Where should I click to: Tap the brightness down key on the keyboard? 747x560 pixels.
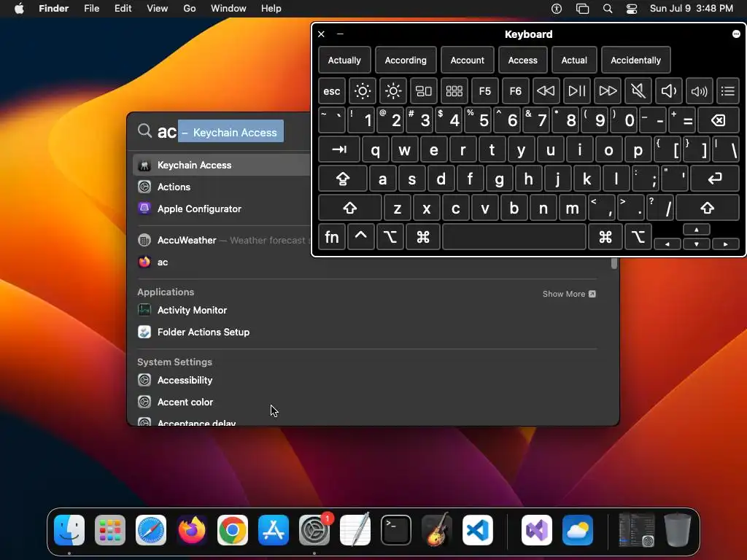pos(362,91)
